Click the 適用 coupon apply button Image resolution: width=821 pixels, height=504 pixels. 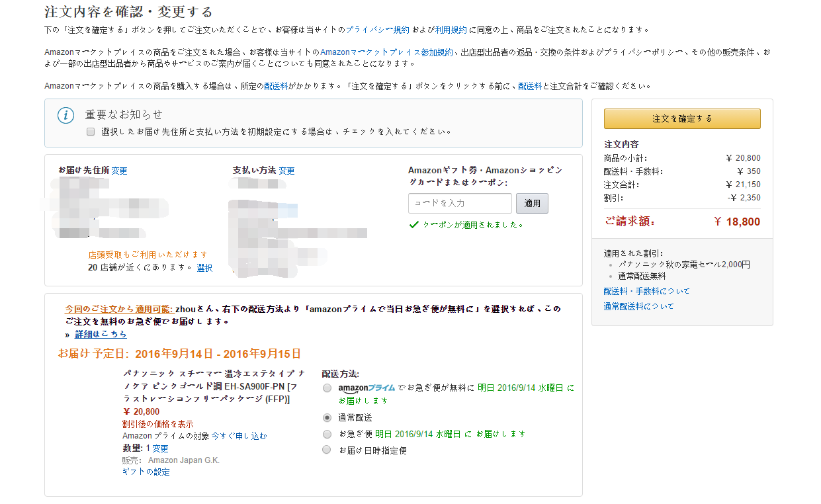[532, 204]
